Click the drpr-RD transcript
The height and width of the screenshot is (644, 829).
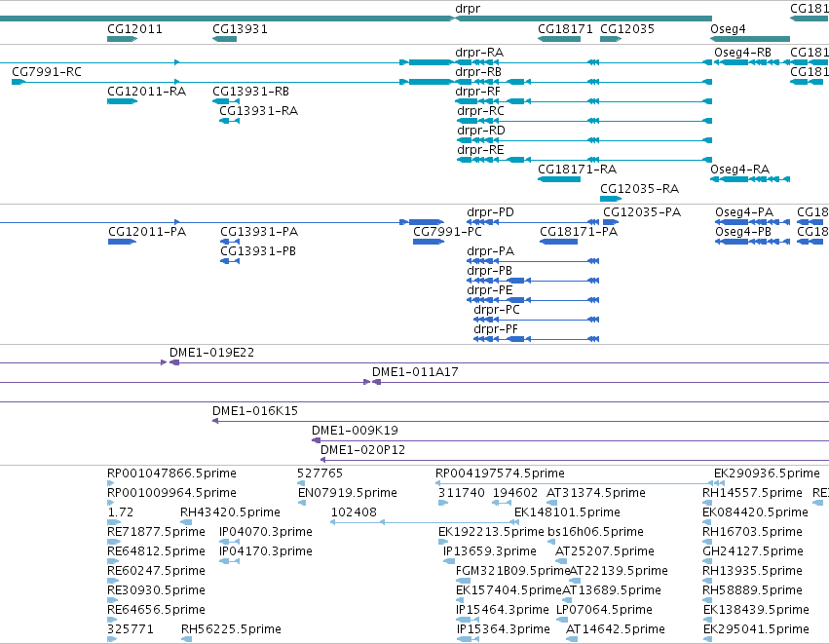click(584, 140)
